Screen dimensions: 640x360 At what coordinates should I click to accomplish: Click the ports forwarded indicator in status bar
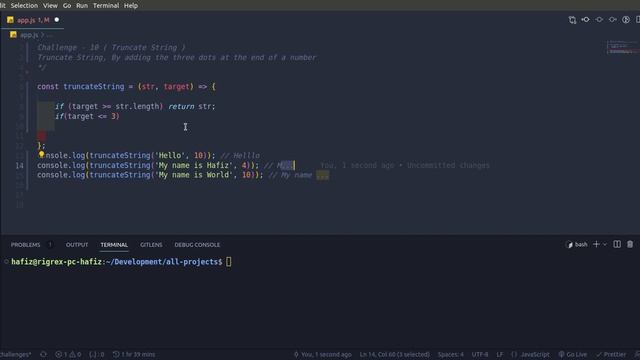click(97, 354)
